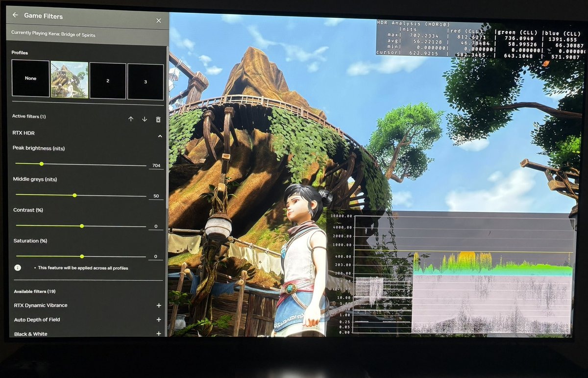The height and width of the screenshot is (378, 588).
Task: Go back using the Game Filters arrow
Action: click(x=16, y=16)
